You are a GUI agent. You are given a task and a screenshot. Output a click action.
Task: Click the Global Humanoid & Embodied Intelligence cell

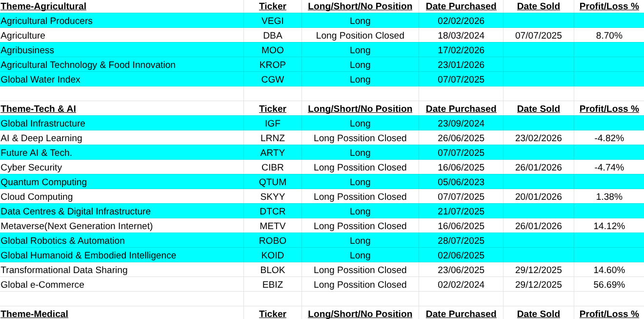88,255
